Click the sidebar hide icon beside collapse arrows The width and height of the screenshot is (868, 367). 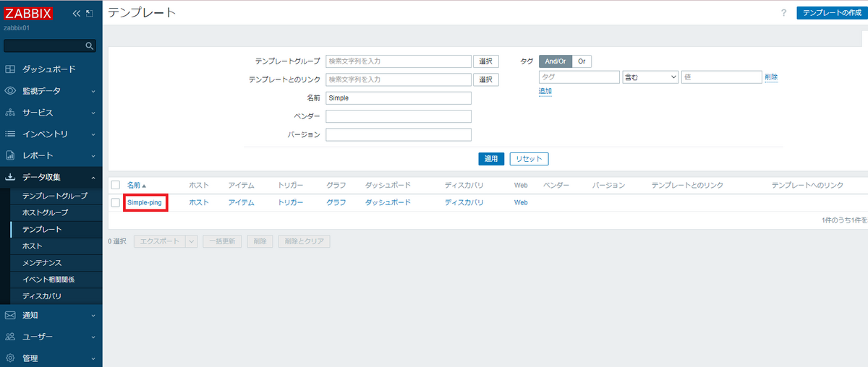tap(89, 14)
